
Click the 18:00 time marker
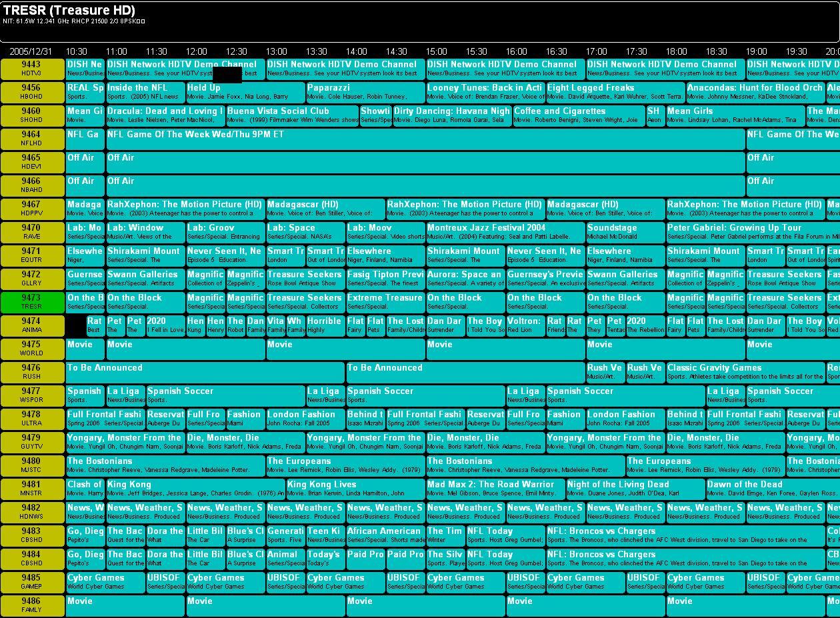point(677,51)
